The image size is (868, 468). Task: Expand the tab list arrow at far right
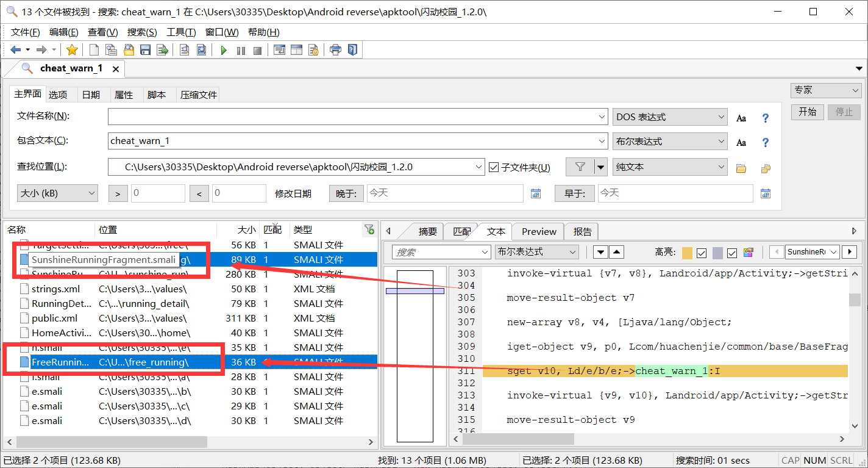click(859, 68)
